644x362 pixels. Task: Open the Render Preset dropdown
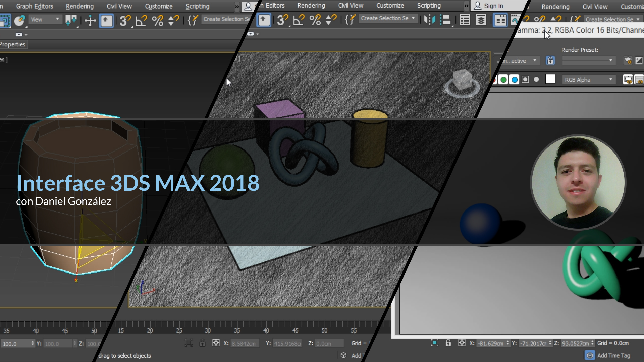[589, 61]
